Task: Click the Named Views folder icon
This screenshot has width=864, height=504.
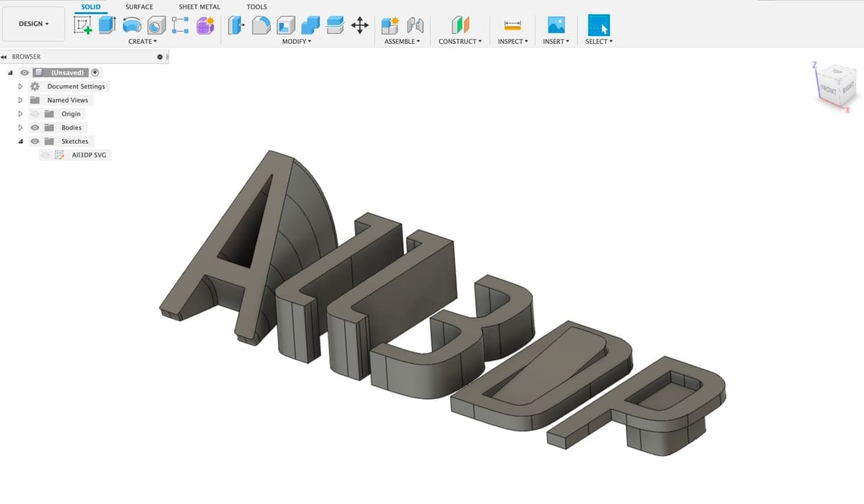Action: (35, 100)
